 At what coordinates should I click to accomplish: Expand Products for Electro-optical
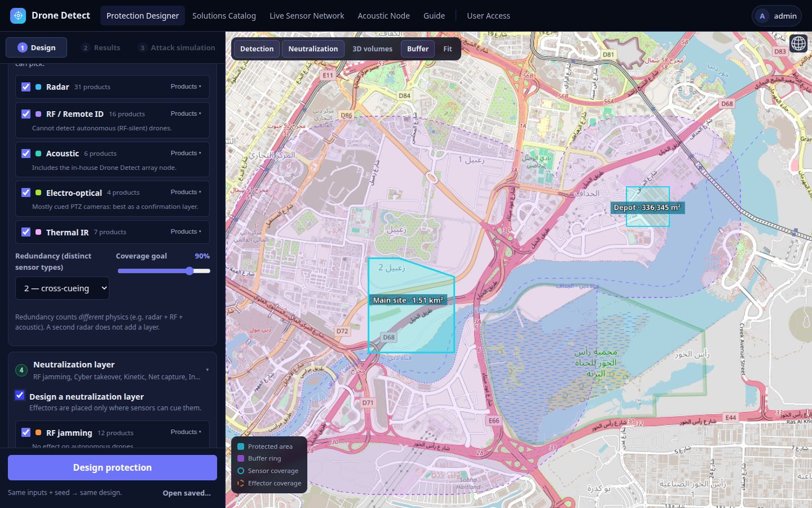[x=186, y=192]
